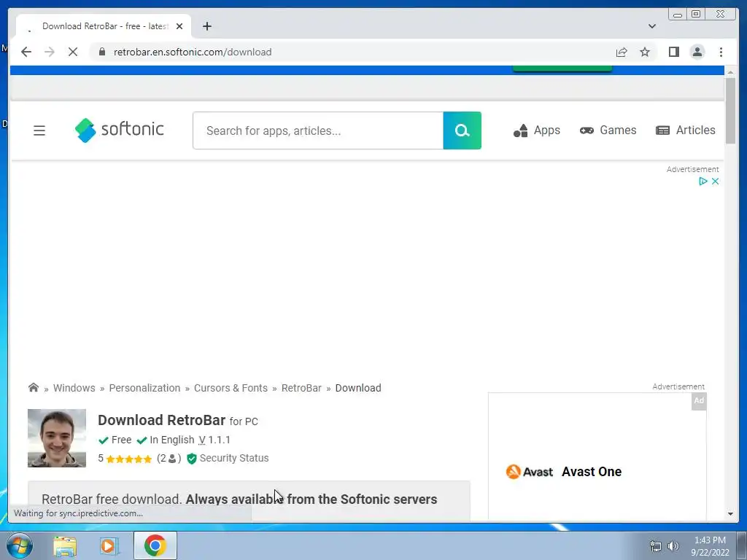Open the Security Status link

tap(228, 458)
